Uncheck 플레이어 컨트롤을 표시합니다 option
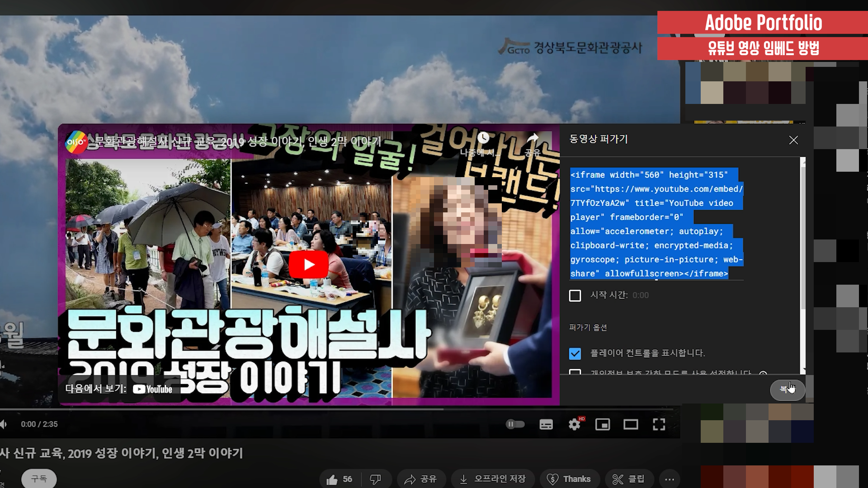Viewport: 868px width, 488px height. point(575,353)
